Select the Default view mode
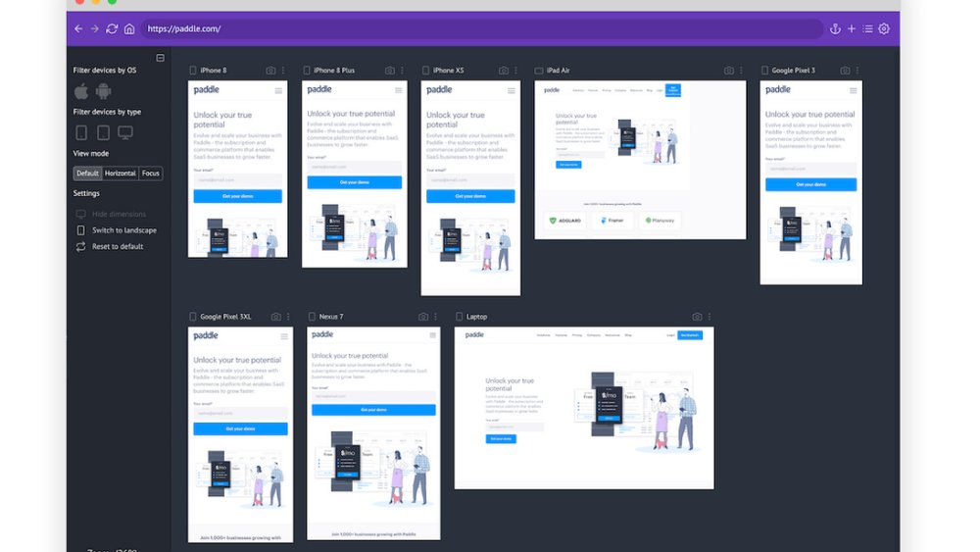The image size is (980, 552). pyautogui.click(x=87, y=174)
